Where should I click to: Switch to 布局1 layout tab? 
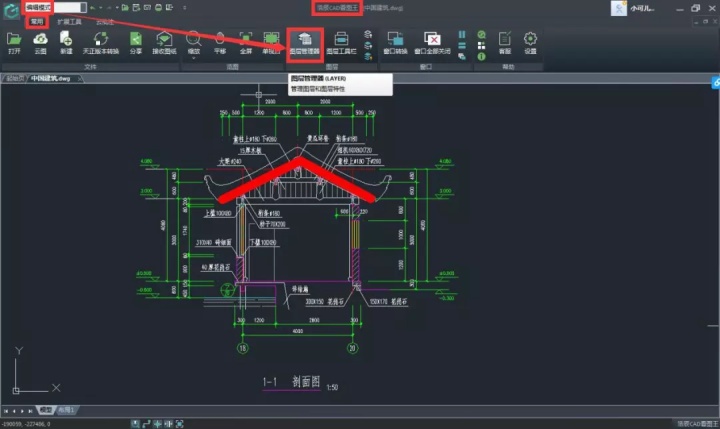coord(67,410)
